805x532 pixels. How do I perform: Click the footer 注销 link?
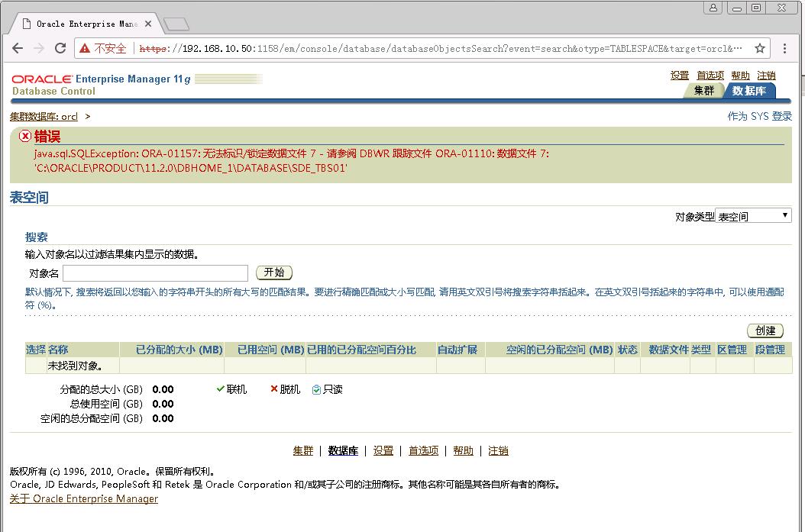[498, 450]
